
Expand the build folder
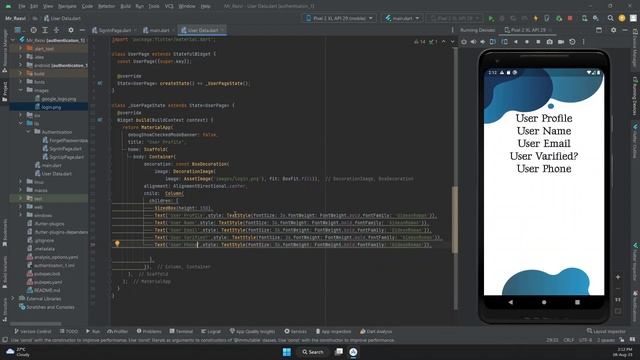(x=20, y=73)
